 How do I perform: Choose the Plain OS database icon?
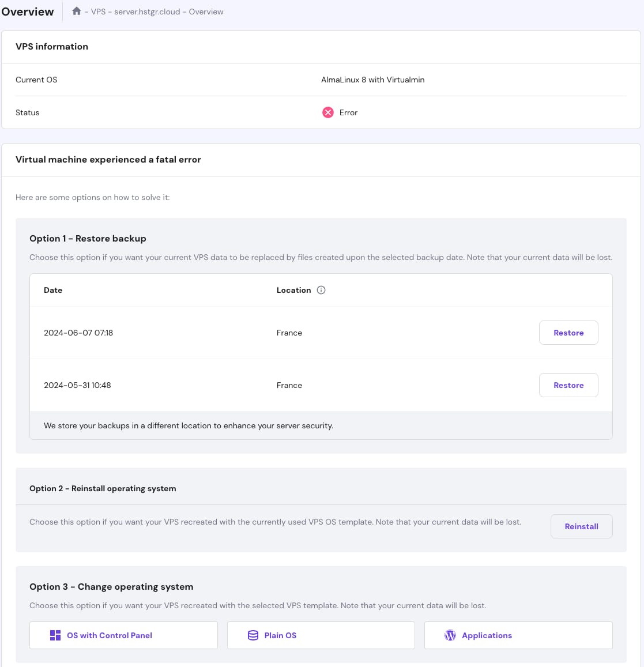click(x=253, y=635)
